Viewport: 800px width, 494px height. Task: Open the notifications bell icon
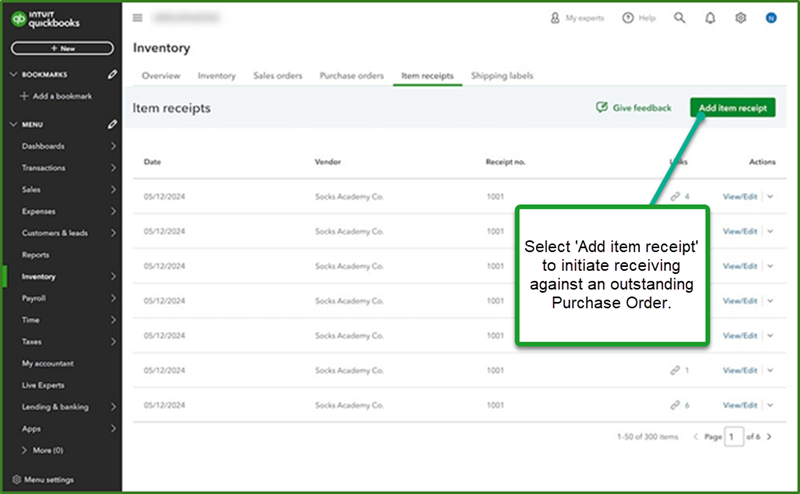coord(710,18)
